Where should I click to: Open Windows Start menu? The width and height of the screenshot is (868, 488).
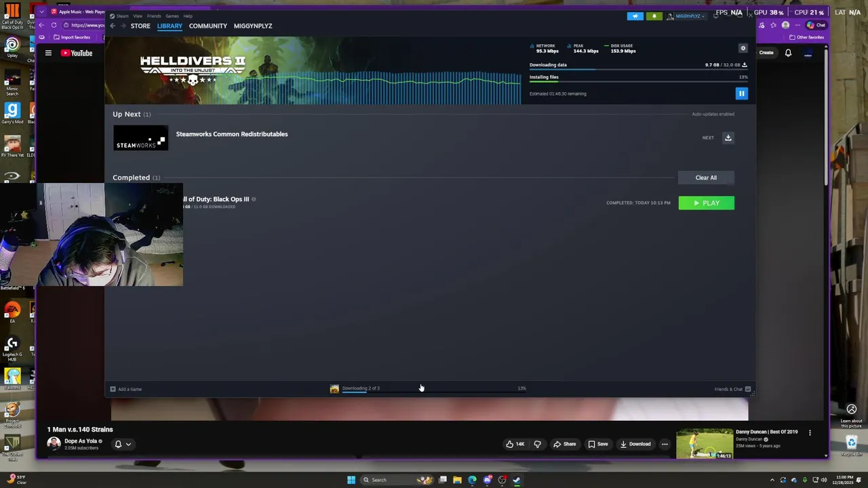tap(351, 480)
